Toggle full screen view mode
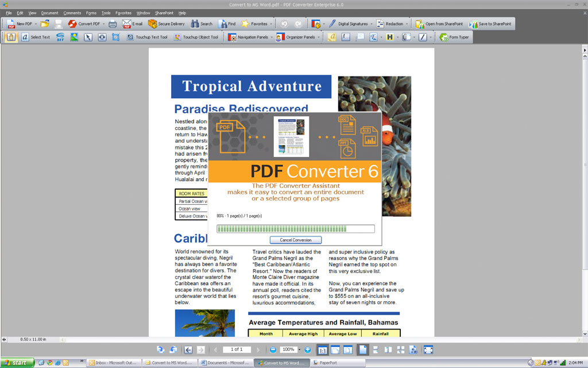The image size is (588, 368). pyautogui.click(x=428, y=350)
